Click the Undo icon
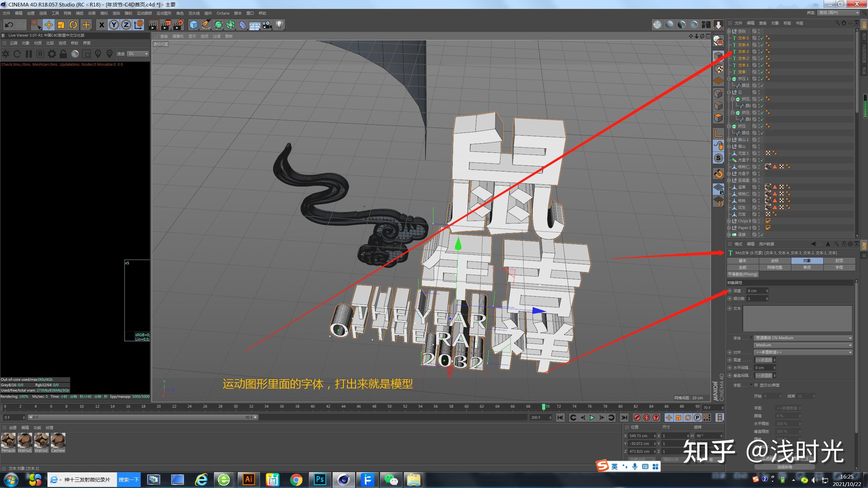The image size is (868, 488). tap(8, 24)
